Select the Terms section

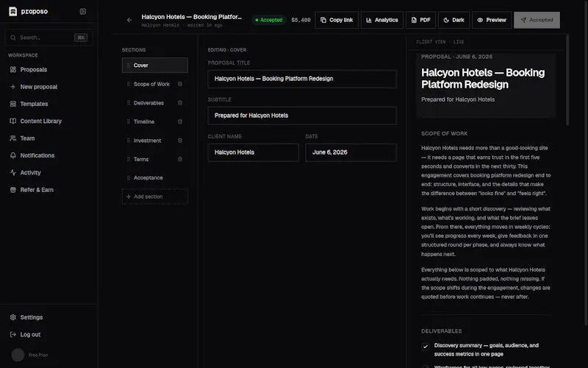pos(141,159)
